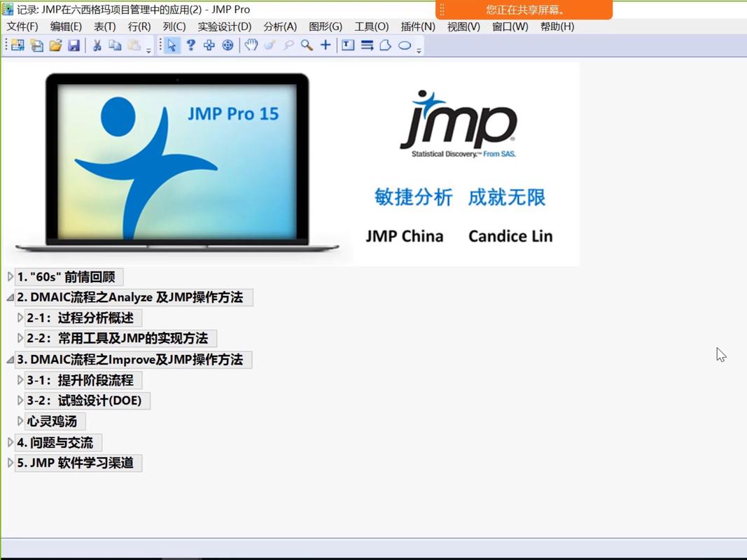Viewport: 747px width, 560px height.
Task: Expand the 4. 问题与交流 triangle
Action: 10,442
